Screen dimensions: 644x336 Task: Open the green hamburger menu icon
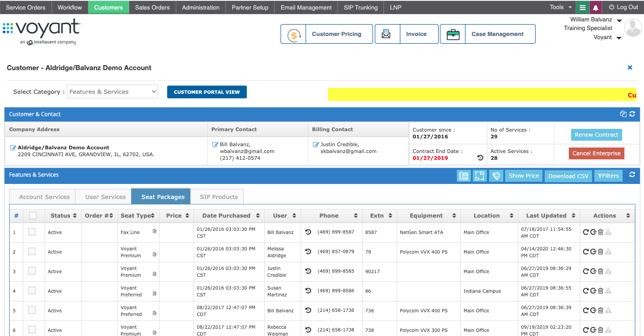tap(582, 7)
